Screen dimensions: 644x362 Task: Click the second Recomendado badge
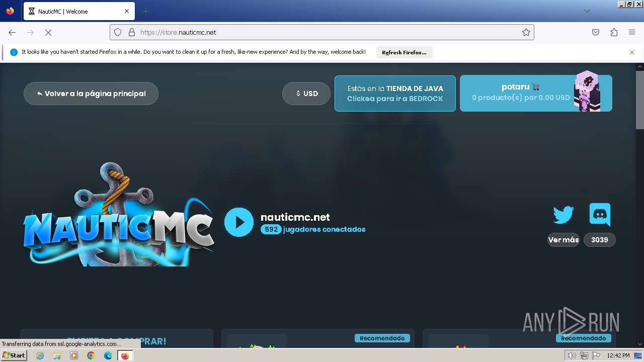[584, 338]
